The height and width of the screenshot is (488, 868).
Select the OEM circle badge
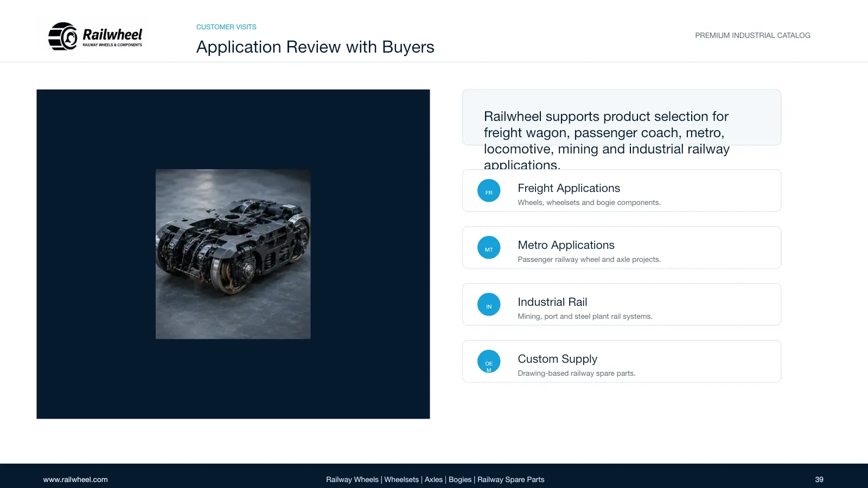click(489, 362)
